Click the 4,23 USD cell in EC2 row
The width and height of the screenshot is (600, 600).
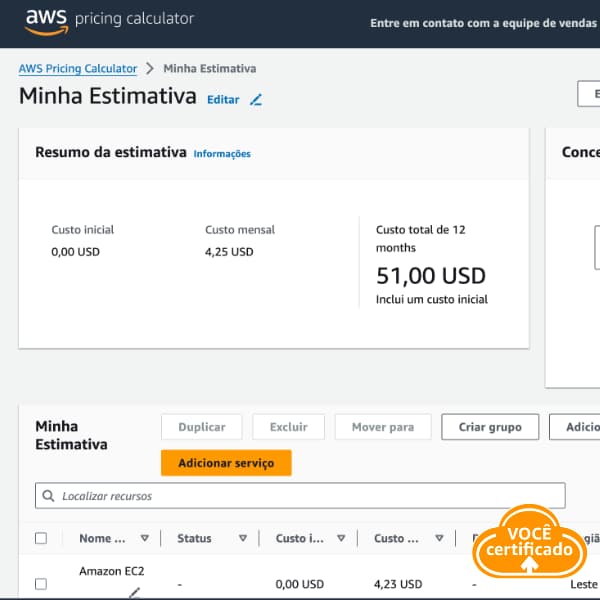[398, 584]
